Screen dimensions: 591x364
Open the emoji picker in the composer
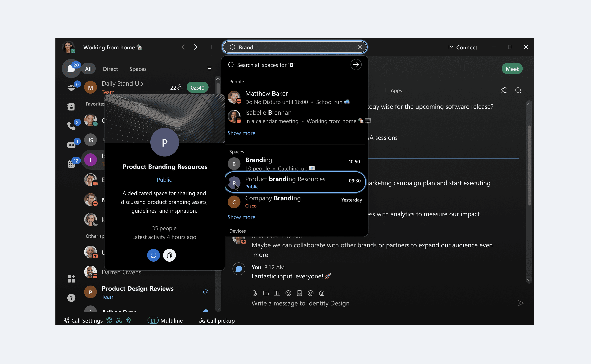point(288,293)
